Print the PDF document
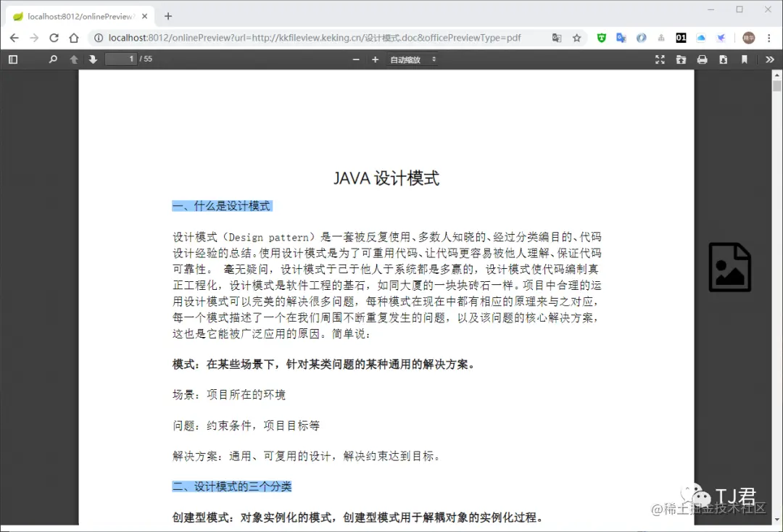Viewport: 783px width, 532px height. pyautogui.click(x=702, y=59)
